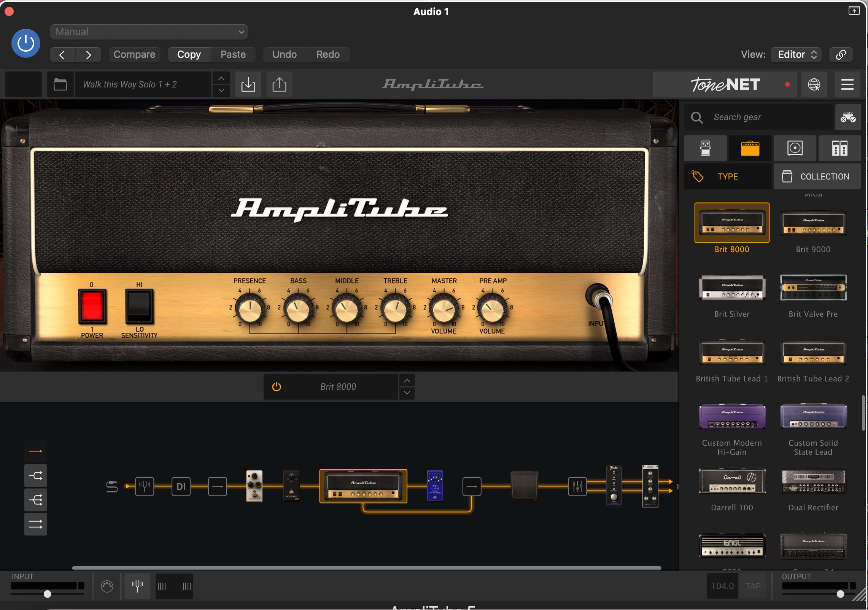Select the Brit Silver amp
The width and height of the screenshot is (868, 610).
(732, 288)
